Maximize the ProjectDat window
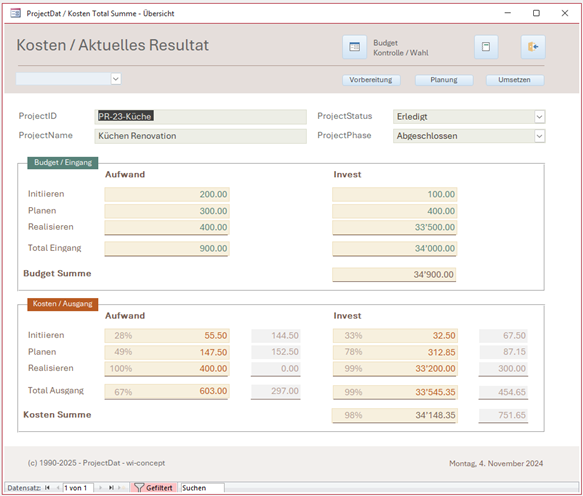The height and width of the screenshot is (496, 583). click(x=536, y=13)
